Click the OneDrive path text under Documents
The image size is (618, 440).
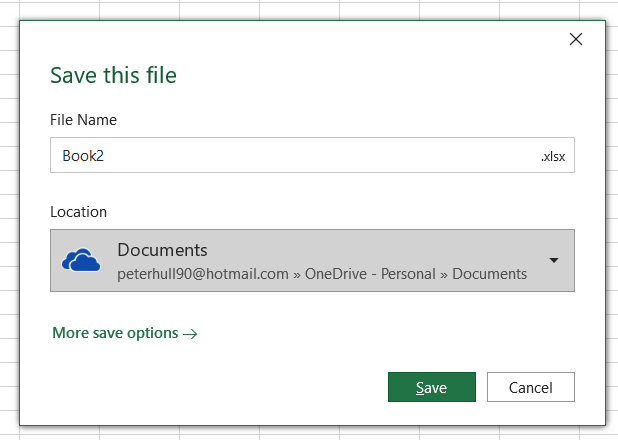(322, 274)
